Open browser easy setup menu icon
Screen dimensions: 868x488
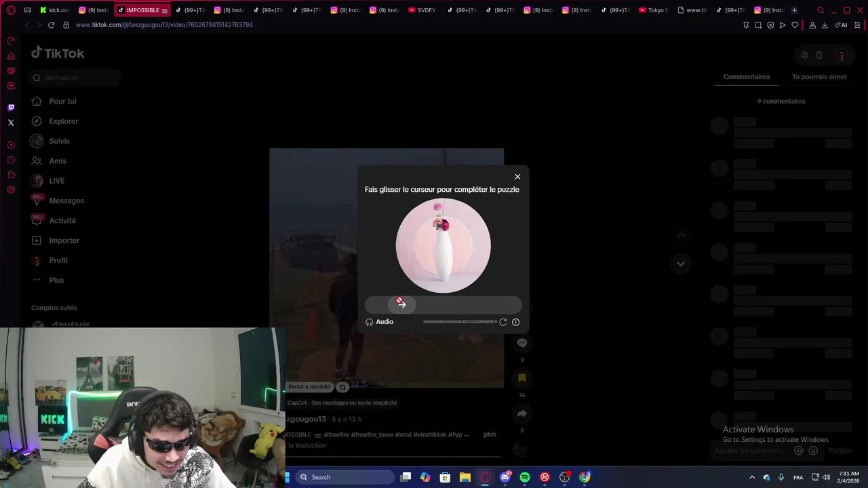coord(857,25)
